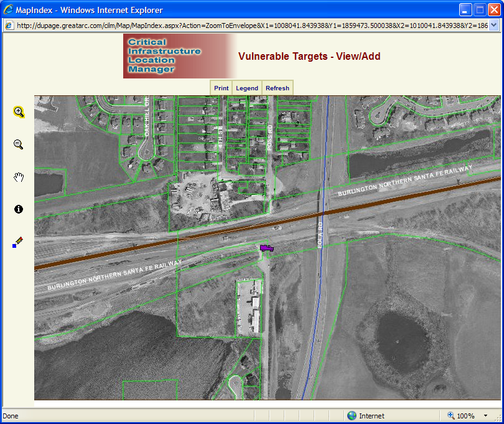This screenshot has width=504, height=424.
Task: Print the current map view
Action: click(221, 88)
